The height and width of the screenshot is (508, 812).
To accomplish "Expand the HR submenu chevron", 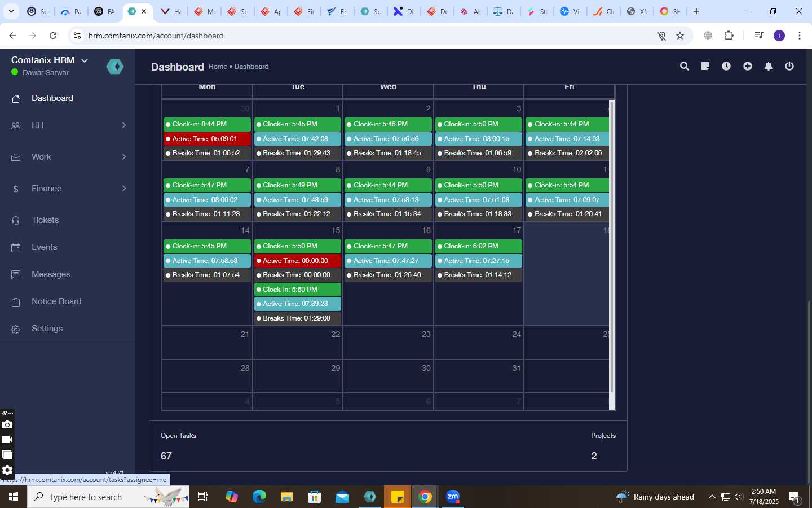I will tap(124, 125).
